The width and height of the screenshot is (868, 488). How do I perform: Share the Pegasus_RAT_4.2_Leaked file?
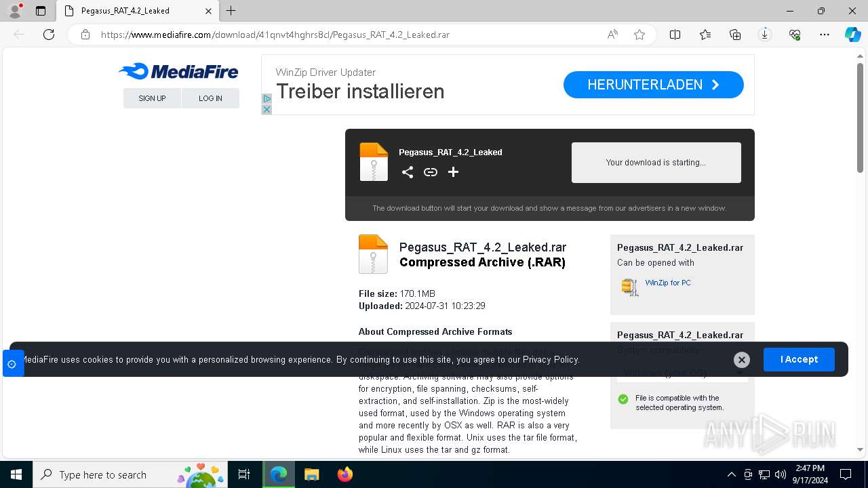pyautogui.click(x=408, y=172)
